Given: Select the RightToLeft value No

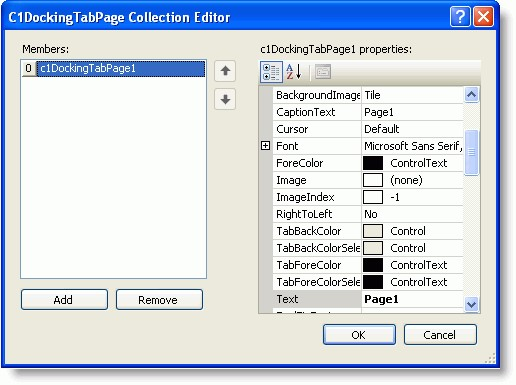Looking at the screenshot, I should [x=412, y=214].
